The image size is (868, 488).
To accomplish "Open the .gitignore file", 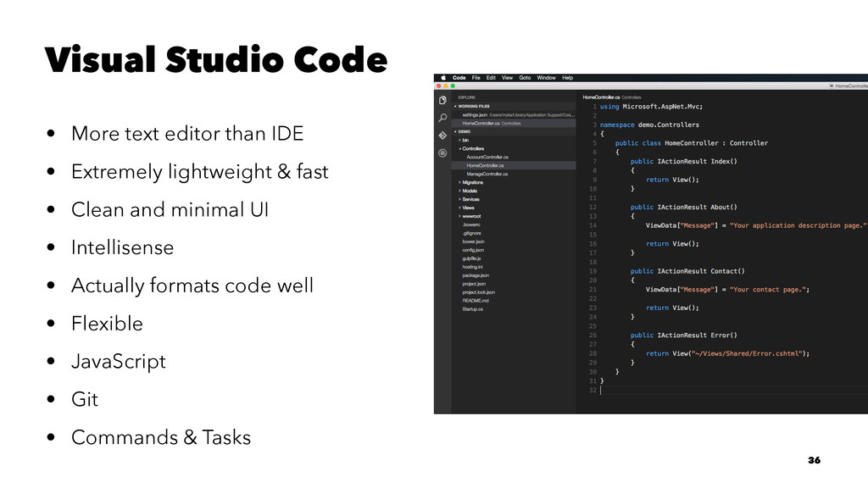I will click(x=471, y=234).
